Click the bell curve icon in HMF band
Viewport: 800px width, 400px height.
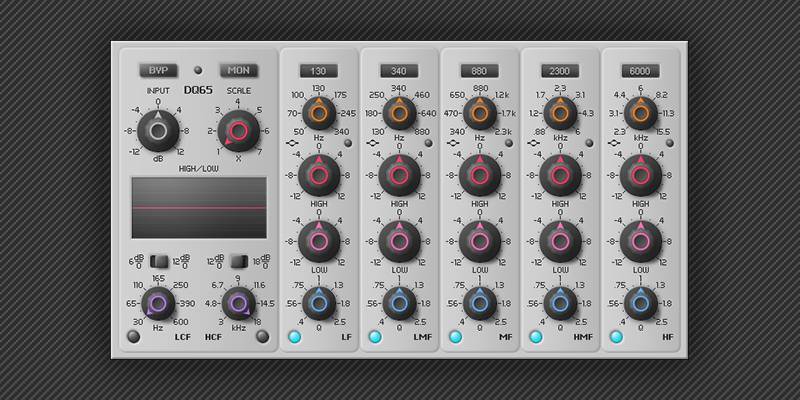533,143
